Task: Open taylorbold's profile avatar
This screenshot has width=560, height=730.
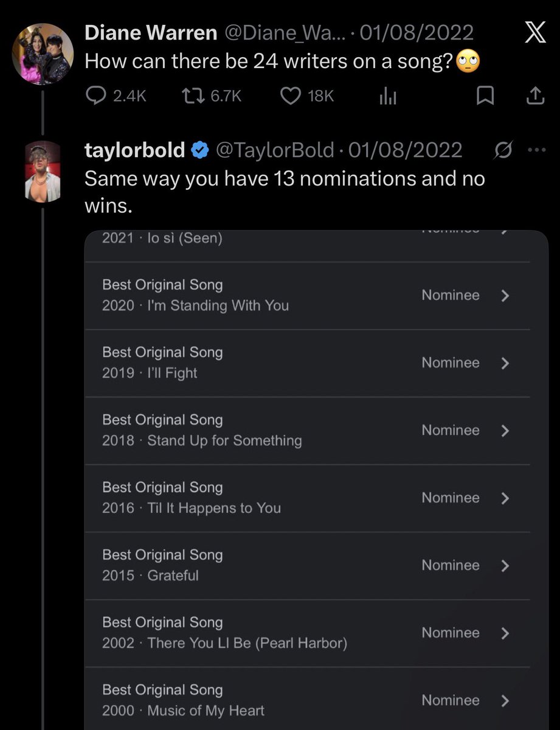Action: [43, 171]
